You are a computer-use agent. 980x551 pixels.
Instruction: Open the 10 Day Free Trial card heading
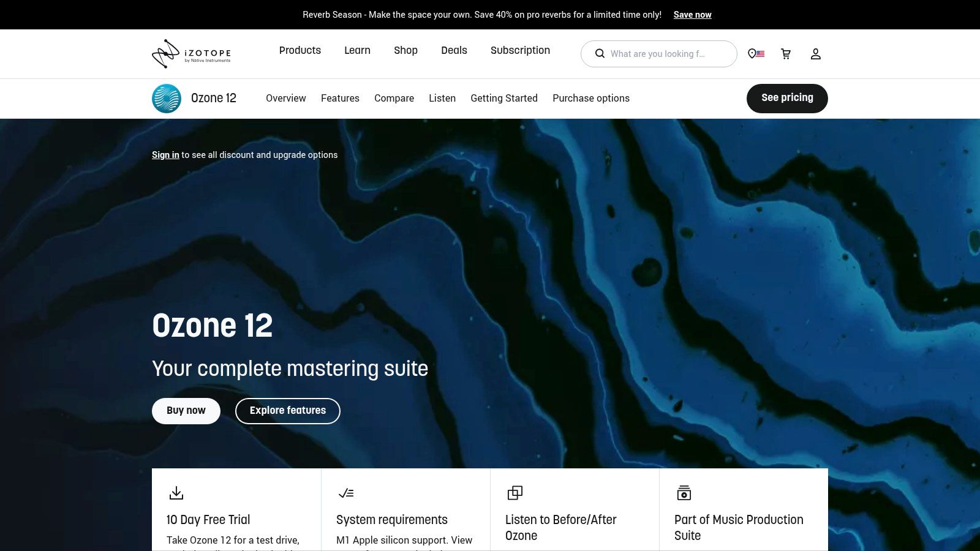point(208,520)
